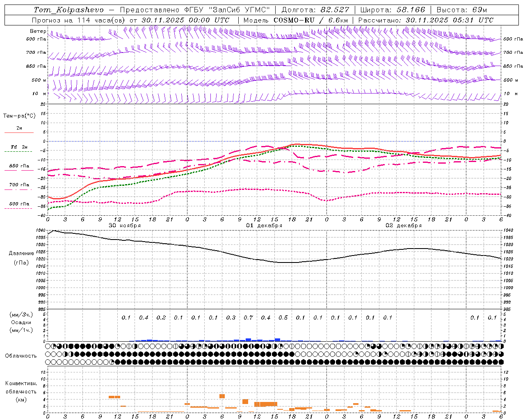
Task: Click the station name Tom_Kolpashevo
Action: point(68,10)
